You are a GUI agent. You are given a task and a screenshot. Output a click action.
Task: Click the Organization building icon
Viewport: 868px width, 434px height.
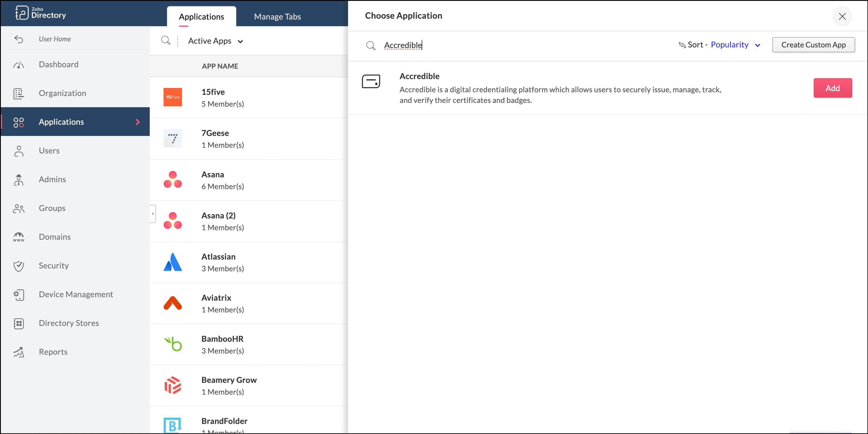coord(18,93)
